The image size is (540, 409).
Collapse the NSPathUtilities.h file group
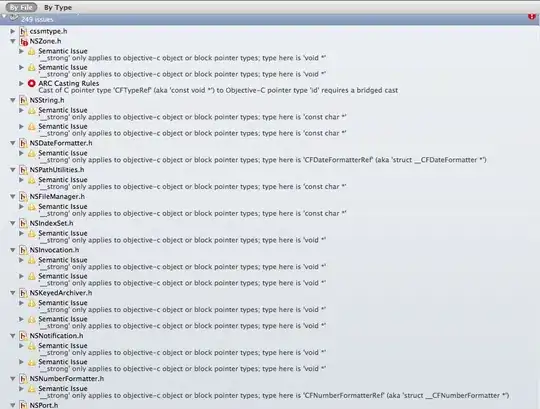coord(13,170)
